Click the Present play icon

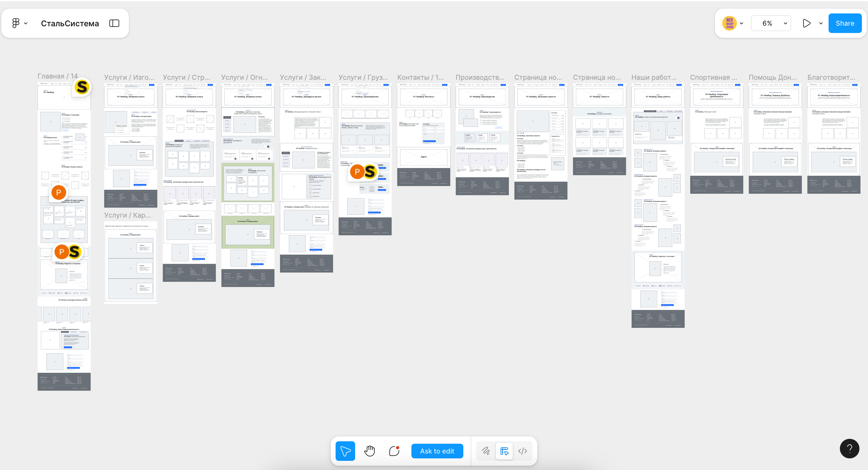pos(806,23)
